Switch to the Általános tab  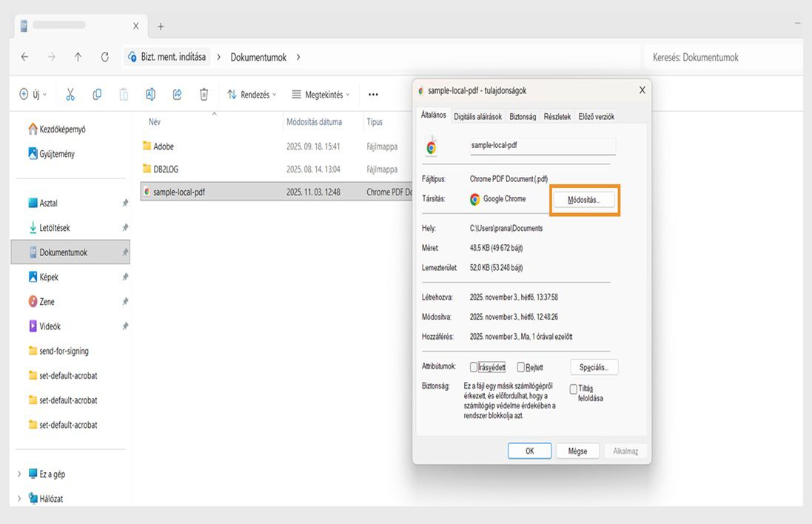point(434,115)
